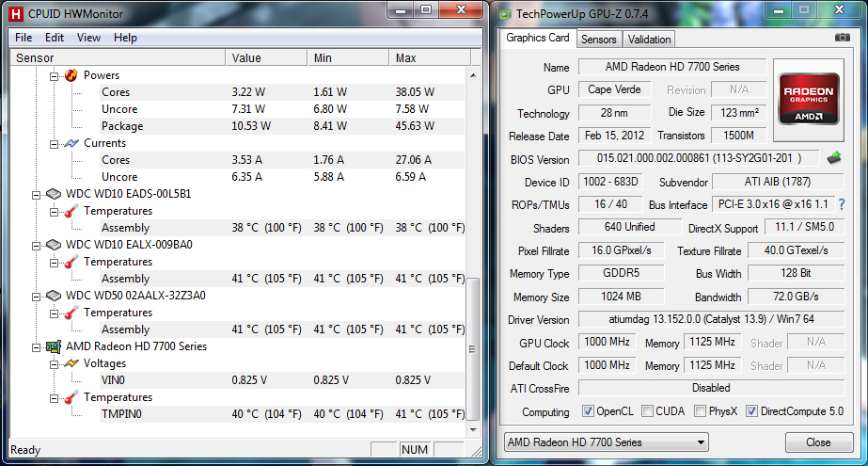Click the Min column header
The height and width of the screenshot is (466, 868).
348,57
